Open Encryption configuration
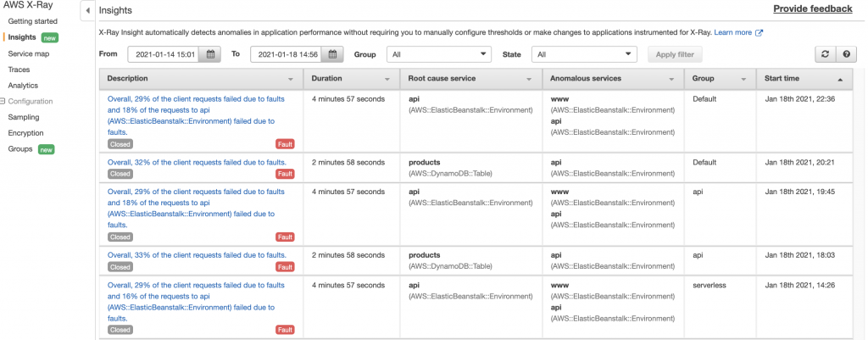Screen dimensions: 868x340 click(25, 133)
